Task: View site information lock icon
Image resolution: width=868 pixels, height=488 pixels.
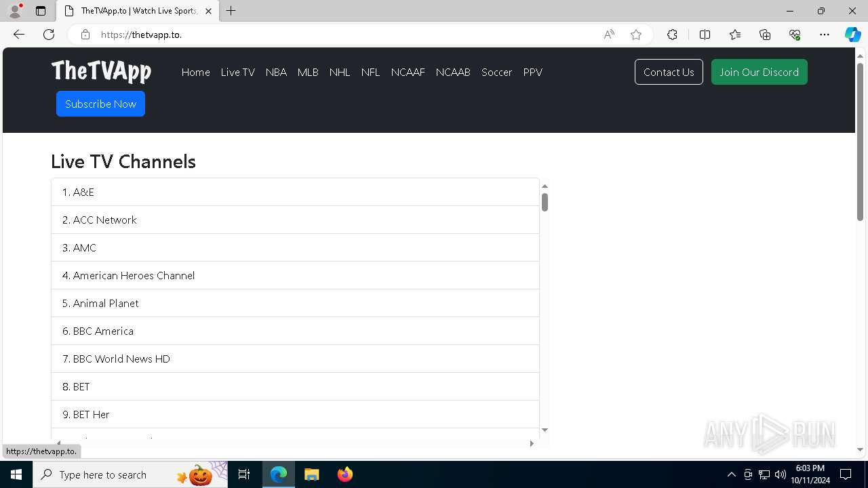Action: coord(85,35)
